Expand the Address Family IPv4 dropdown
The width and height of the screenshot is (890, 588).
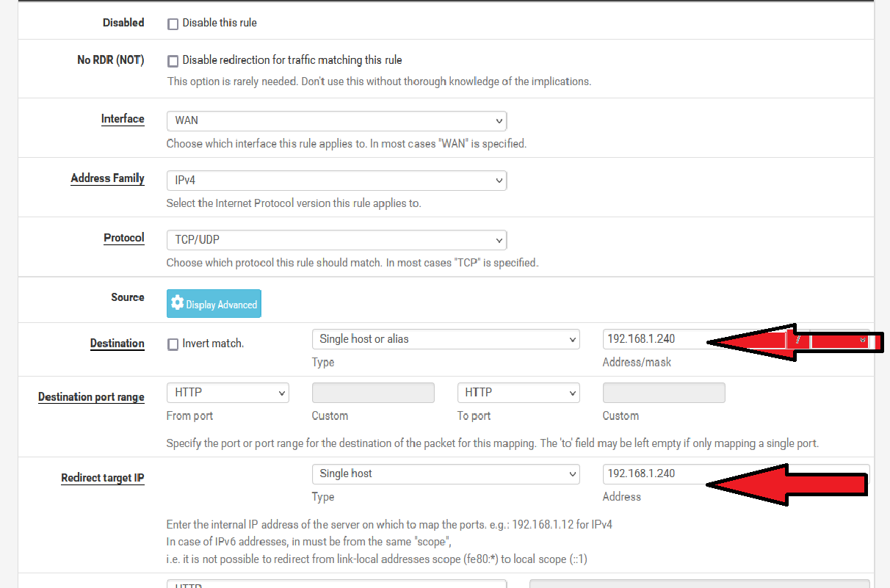click(x=336, y=181)
